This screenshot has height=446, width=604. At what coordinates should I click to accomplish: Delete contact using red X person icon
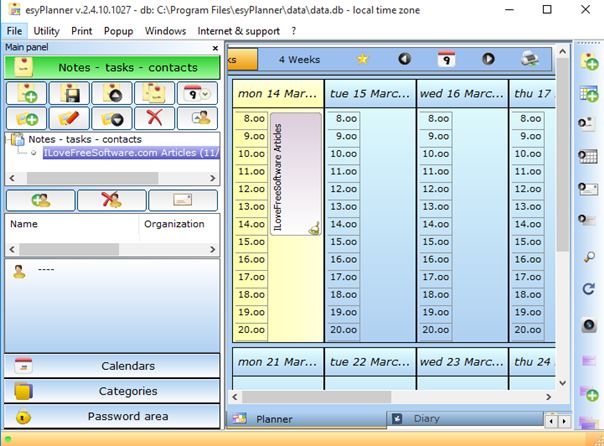tap(112, 199)
